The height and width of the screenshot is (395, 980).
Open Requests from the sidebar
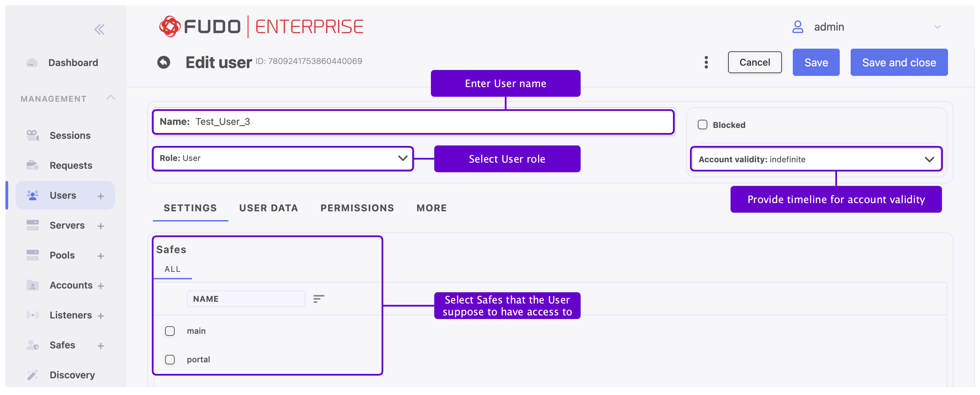tap(71, 165)
